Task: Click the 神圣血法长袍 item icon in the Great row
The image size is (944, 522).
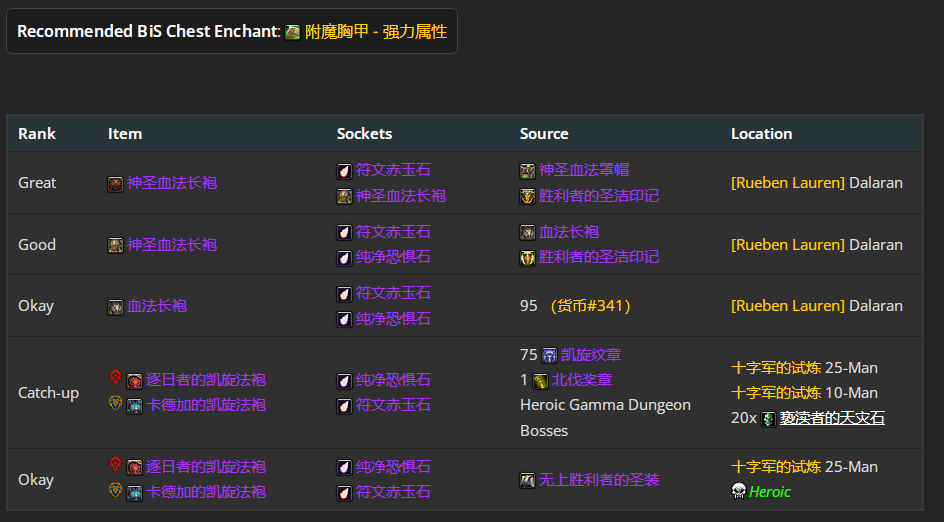Action: click(116, 183)
